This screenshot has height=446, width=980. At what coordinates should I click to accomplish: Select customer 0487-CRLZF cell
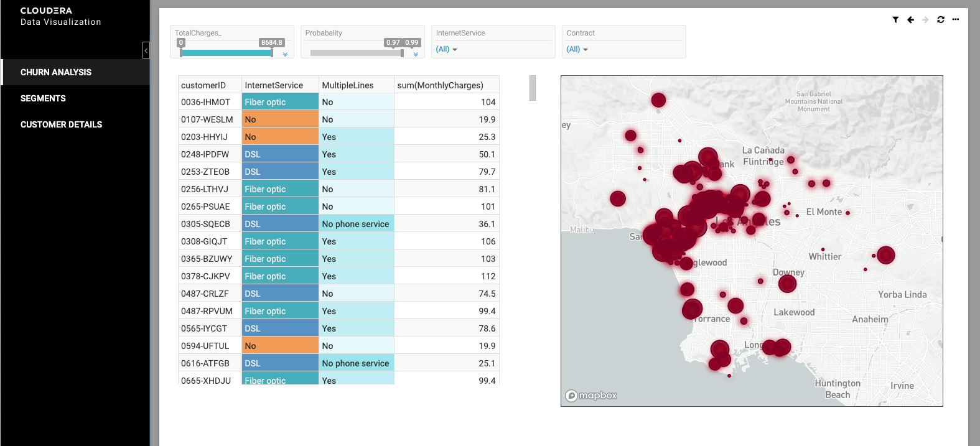[210, 294]
